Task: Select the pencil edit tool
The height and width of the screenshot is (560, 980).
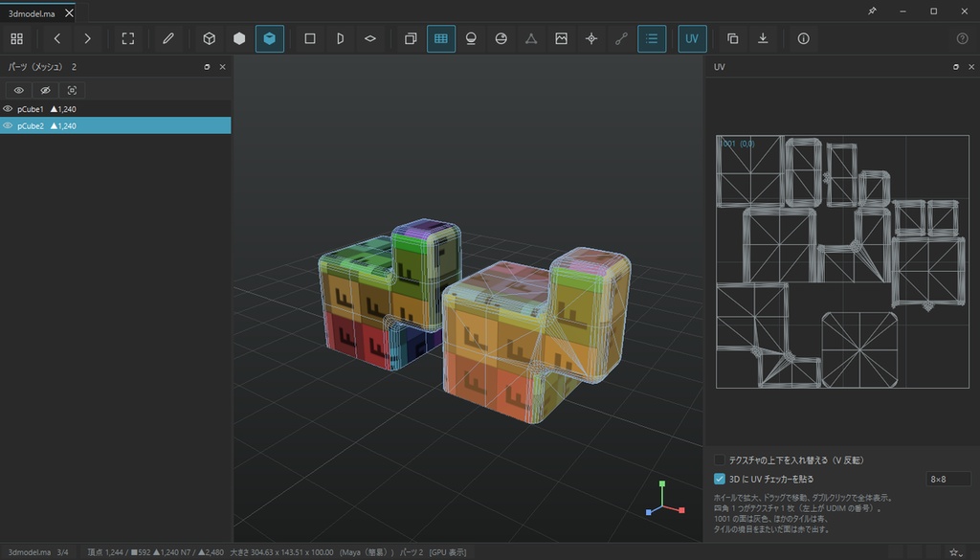Action: pos(168,38)
